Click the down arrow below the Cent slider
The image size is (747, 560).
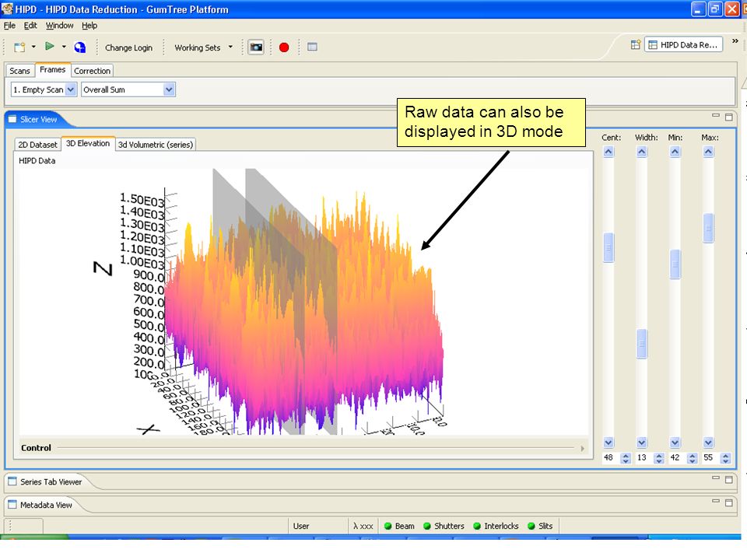pos(608,443)
